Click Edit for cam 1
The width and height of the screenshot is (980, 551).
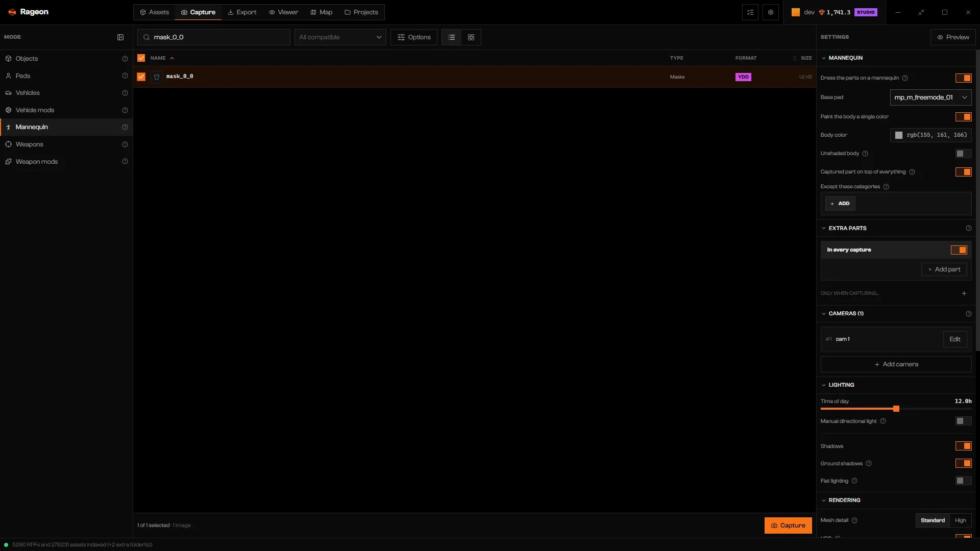pyautogui.click(x=955, y=339)
